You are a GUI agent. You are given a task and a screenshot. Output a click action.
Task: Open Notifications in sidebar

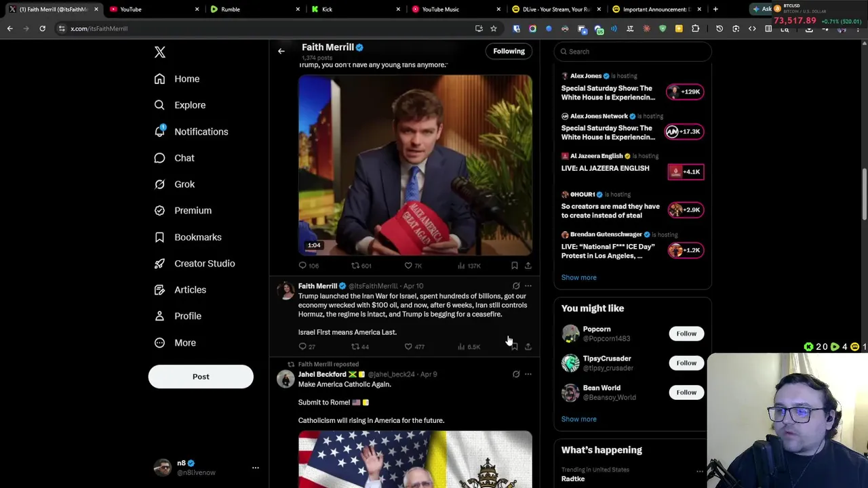point(191,131)
